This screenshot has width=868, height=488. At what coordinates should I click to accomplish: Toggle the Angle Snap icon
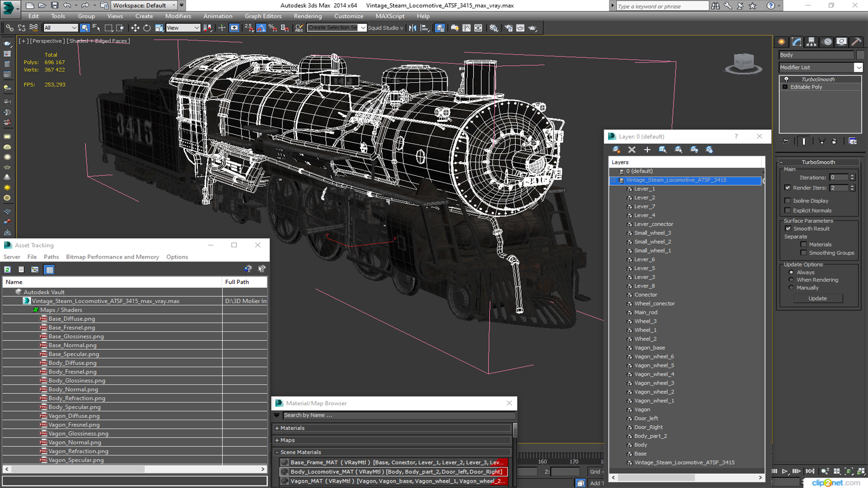pos(261,28)
